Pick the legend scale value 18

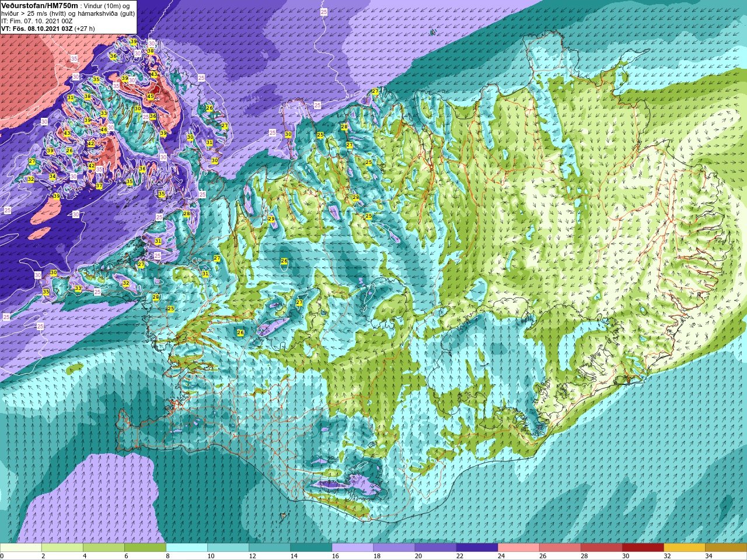376,556
